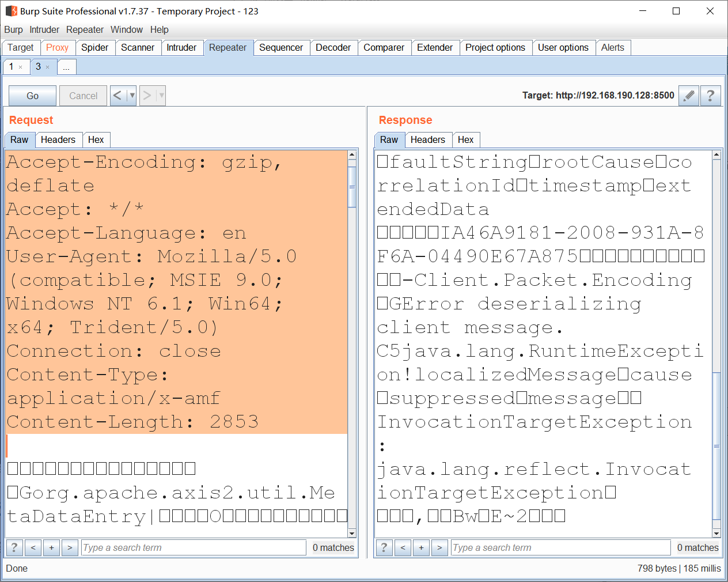Jump to previous match in response search
The height and width of the screenshot is (582, 728).
(403, 547)
